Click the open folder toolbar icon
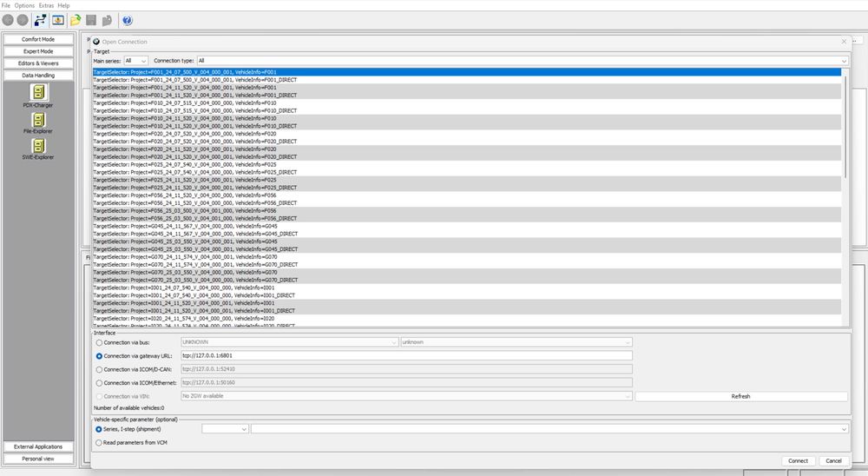 pyautogui.click(x=76, y=21)
